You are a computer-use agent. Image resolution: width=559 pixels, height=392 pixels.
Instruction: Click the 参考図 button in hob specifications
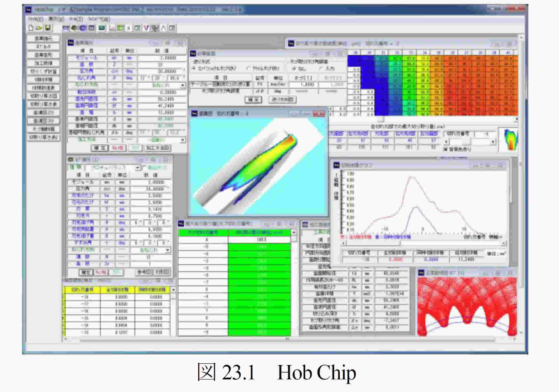144,272
